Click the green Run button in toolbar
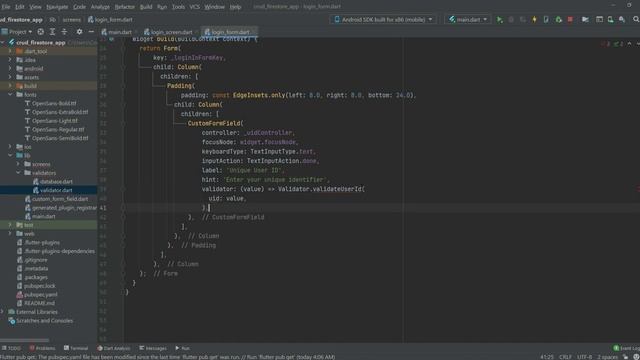 500,20
